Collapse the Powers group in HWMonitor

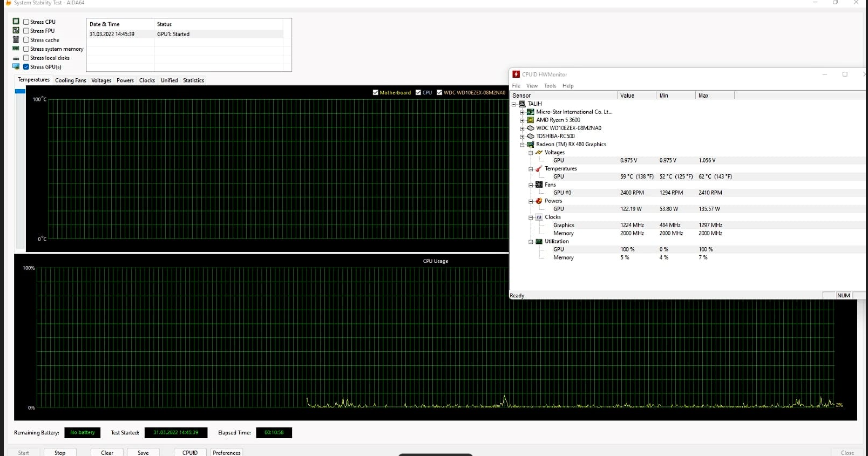(531, 201)
